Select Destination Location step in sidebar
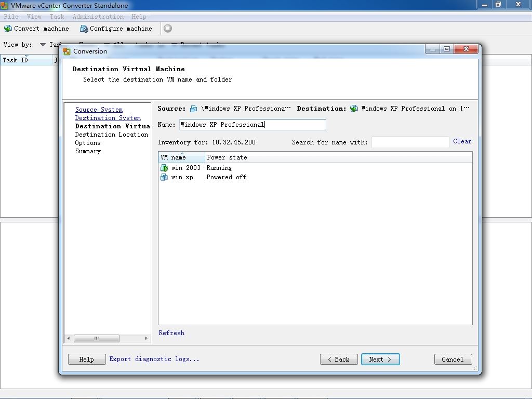Screen dimensions: 532x399 (x=112, y=135)
